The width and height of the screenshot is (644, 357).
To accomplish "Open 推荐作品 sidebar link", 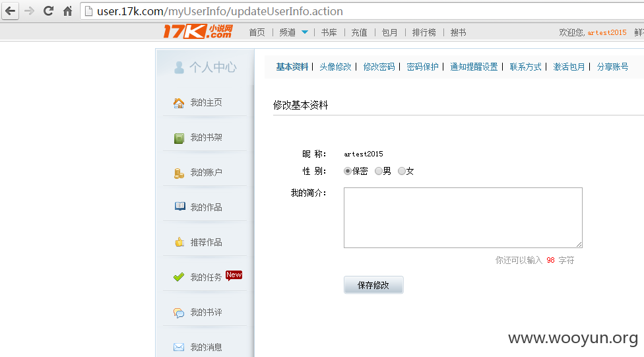I will 206,242.
